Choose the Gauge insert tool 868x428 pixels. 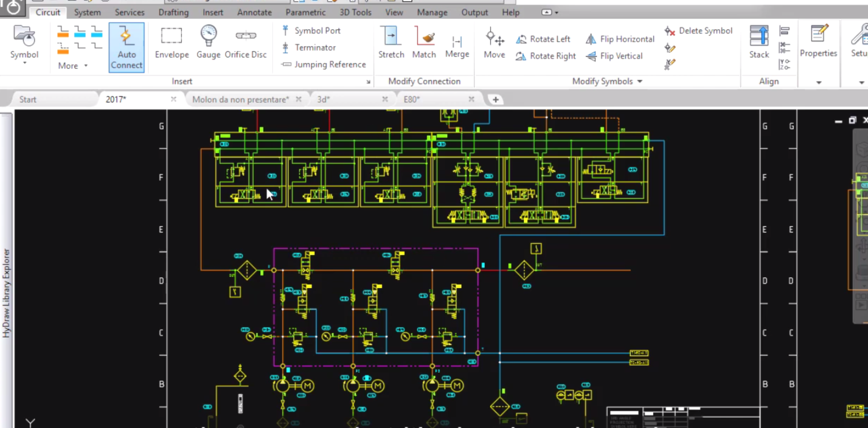coord(208,42)
